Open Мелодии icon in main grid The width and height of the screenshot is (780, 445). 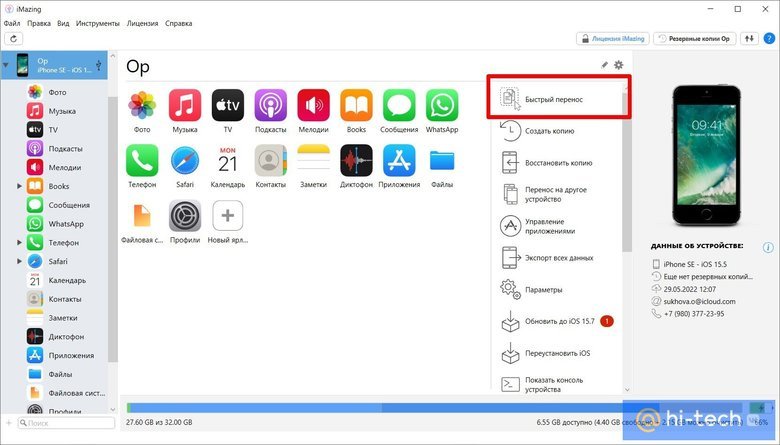(313, 105)
